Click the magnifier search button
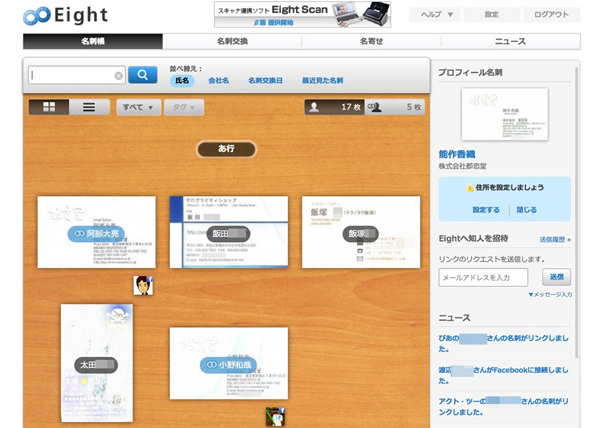 (143, 75)
